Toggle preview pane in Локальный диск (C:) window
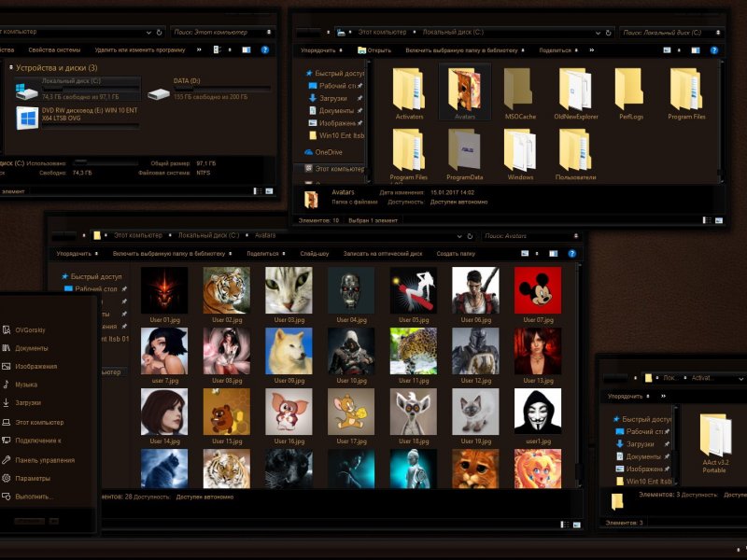This screenshot has width=747, height=560. [x=696, y=50]
